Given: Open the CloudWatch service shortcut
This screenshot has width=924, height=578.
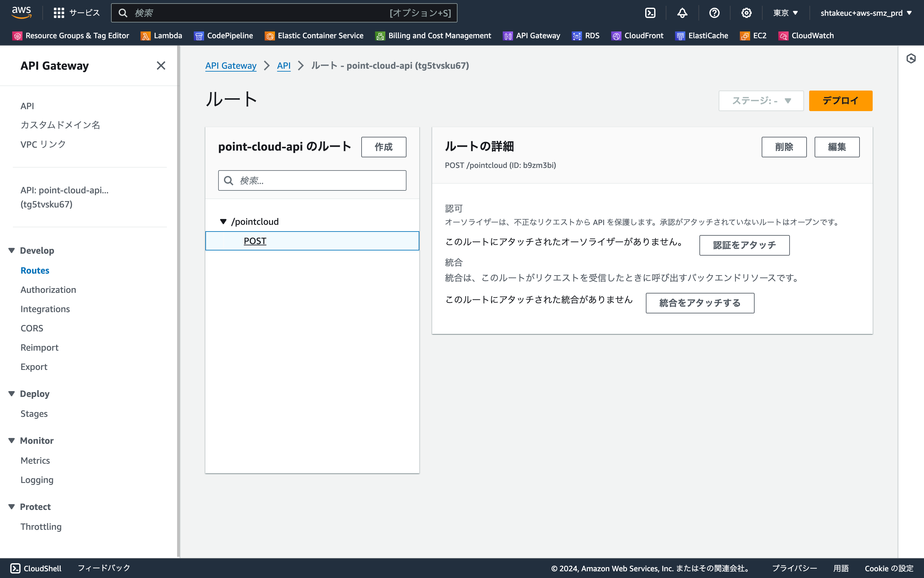Looking at the screenshot, I should 806,36.
